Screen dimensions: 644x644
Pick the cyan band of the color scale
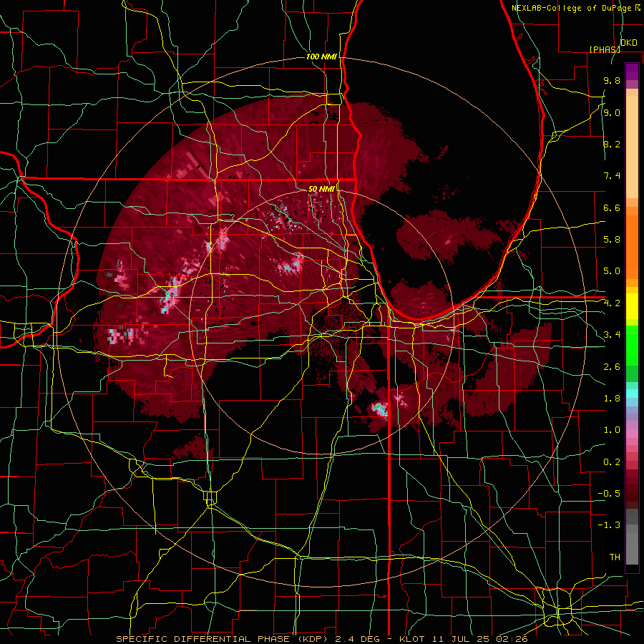[632, 394]
